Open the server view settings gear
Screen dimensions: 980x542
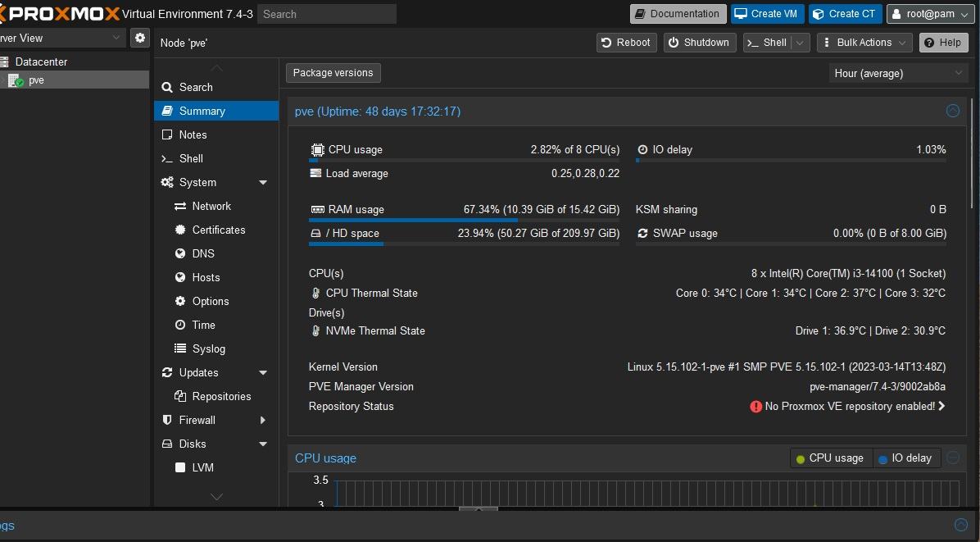tap(140, 39)
